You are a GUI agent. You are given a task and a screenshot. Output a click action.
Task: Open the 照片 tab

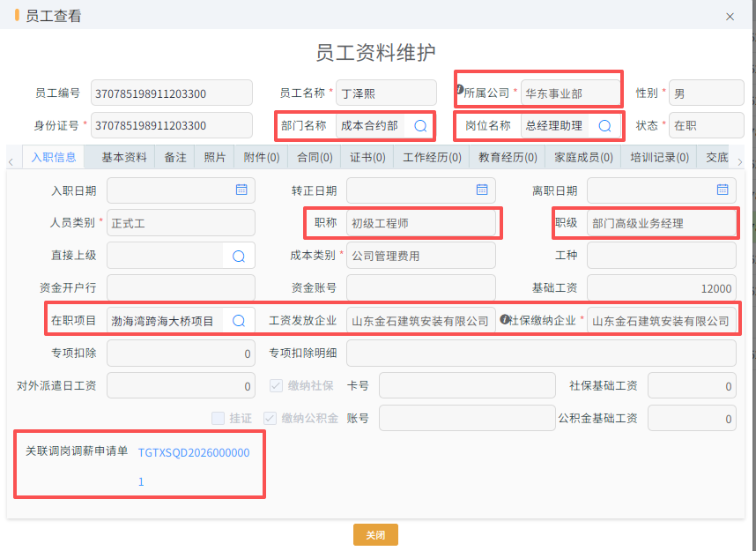(215, 157)
